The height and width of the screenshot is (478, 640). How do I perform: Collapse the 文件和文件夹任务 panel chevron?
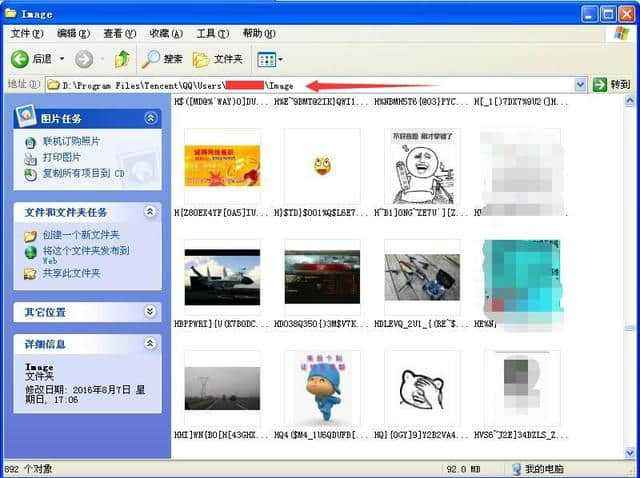tap(150, 212)
